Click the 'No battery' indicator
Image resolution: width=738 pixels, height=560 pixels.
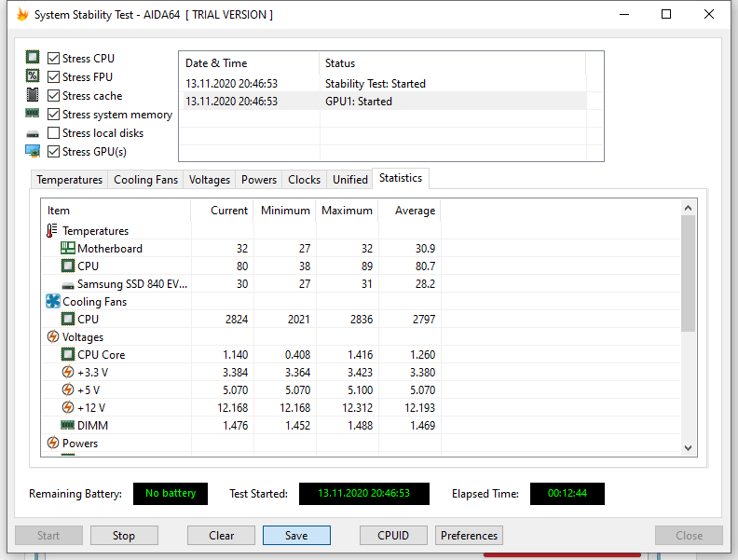pyautogui.click(x=171, y=494)
